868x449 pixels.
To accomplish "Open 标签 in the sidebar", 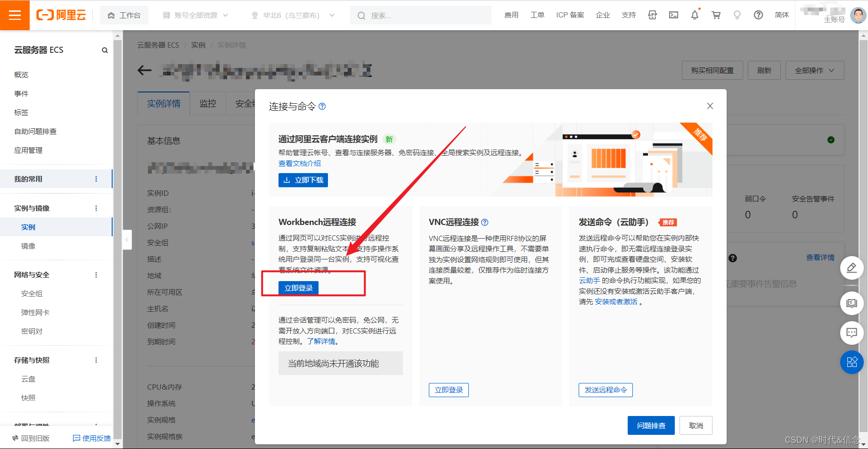I will click(x=21, y=112).
